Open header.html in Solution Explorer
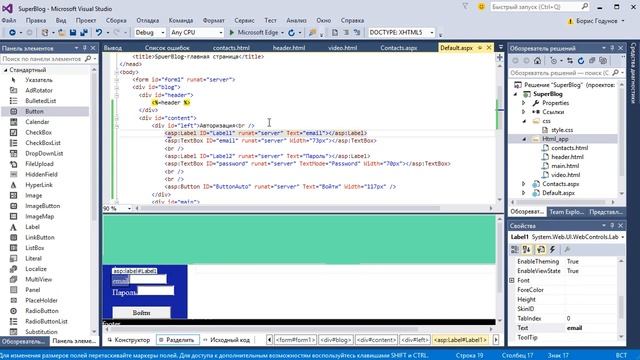Viewport: 640px width, 360px height. tap(567, 157)
